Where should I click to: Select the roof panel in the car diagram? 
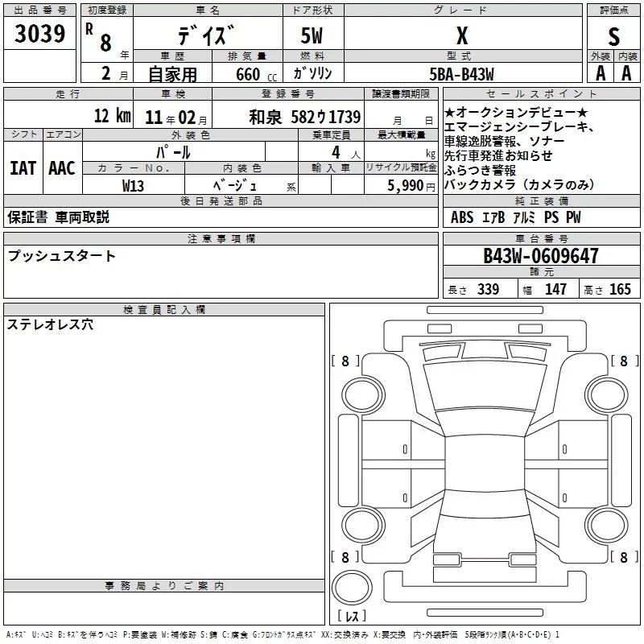pos(485,462)
